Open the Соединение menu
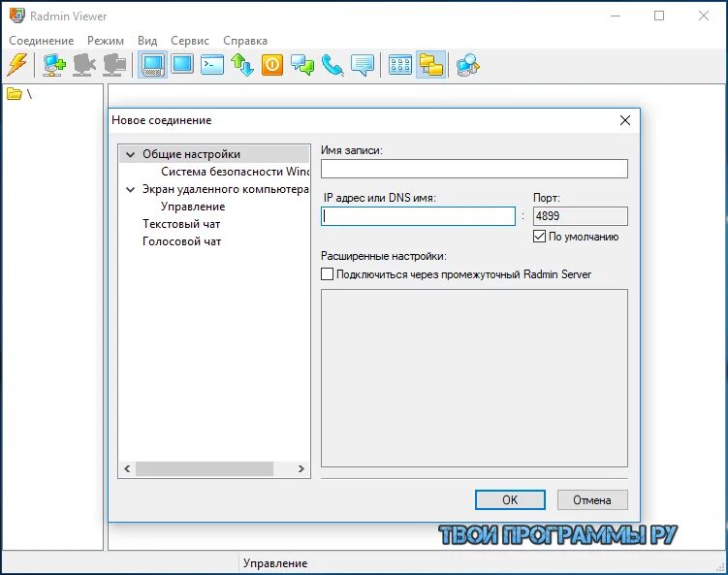728x575 pixels. (x=42, y=41)
